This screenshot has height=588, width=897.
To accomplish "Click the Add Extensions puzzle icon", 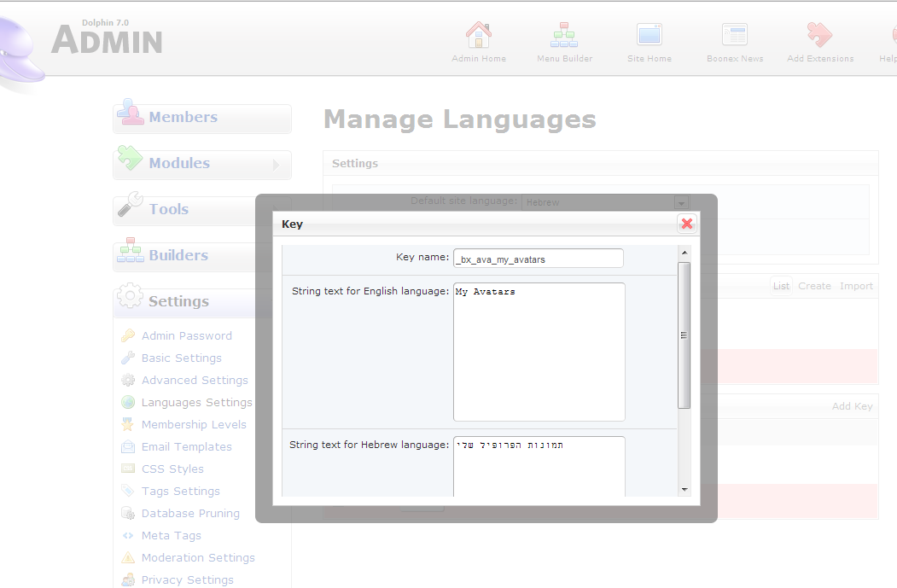I will tap(819, 36).
